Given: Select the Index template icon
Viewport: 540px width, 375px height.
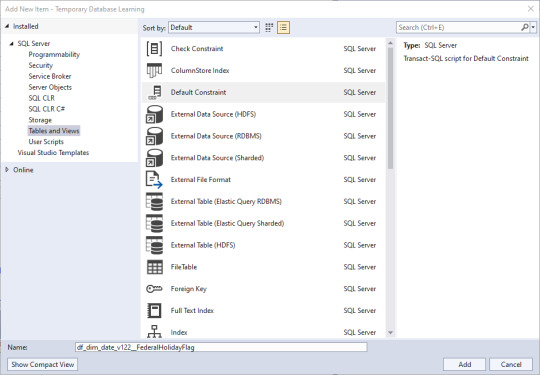Looking at the screenshot, I should (x=154, y=332).
